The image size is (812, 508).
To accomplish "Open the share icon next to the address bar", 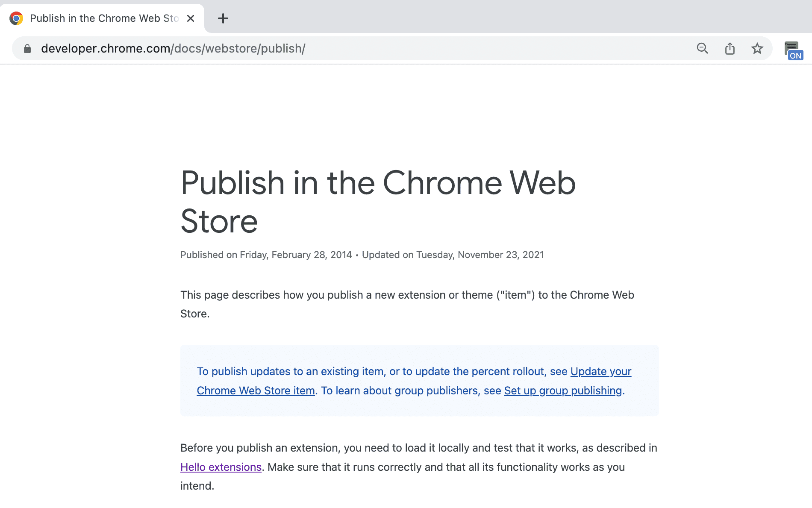I will [x=730, y=48].
